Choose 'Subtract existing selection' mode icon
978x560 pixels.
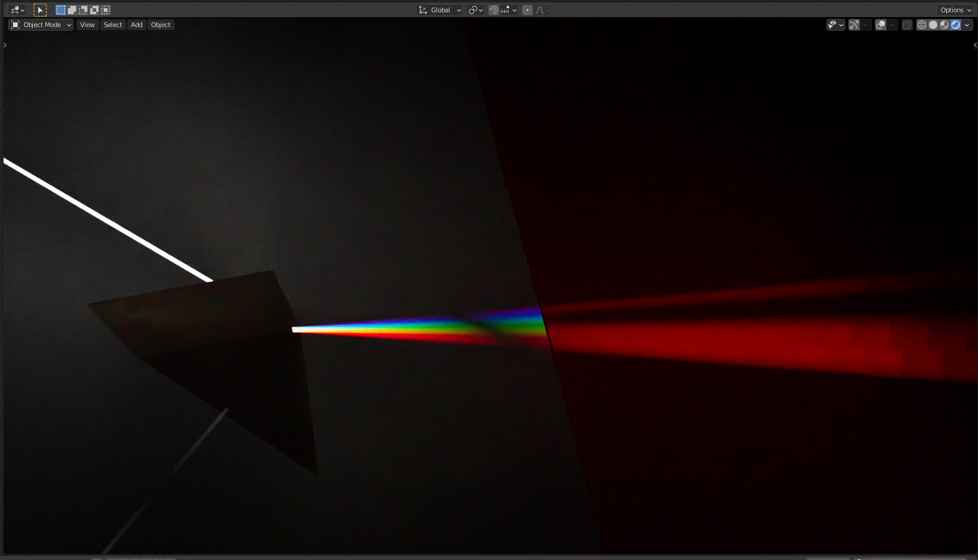coord(83,10)
